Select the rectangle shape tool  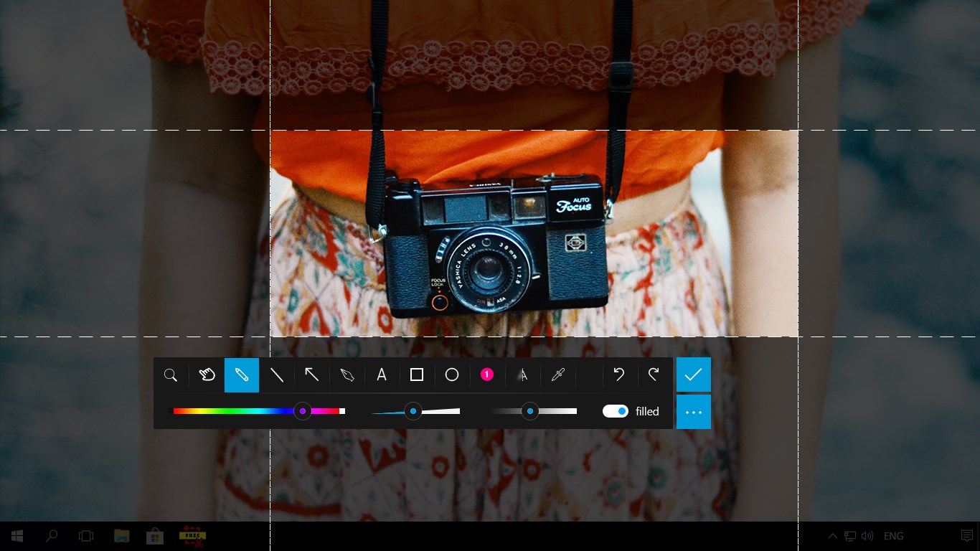tap(417, 375)
